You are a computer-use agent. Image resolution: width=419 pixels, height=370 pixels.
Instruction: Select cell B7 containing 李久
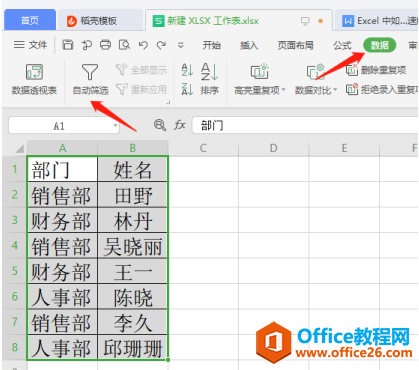click(133, 322)
